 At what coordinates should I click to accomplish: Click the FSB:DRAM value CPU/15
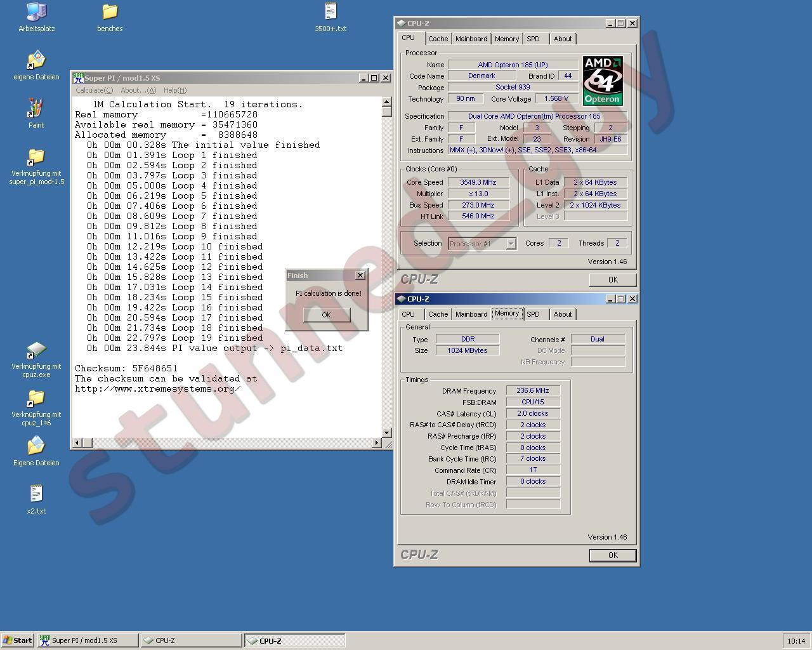pyautogui.click(x=533, y=402)
